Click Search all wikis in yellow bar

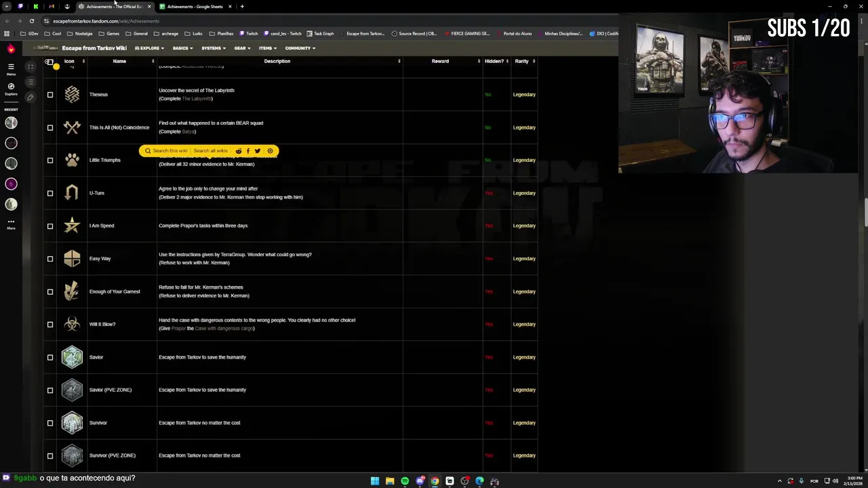pyautogui.click(x=210, y=151)
